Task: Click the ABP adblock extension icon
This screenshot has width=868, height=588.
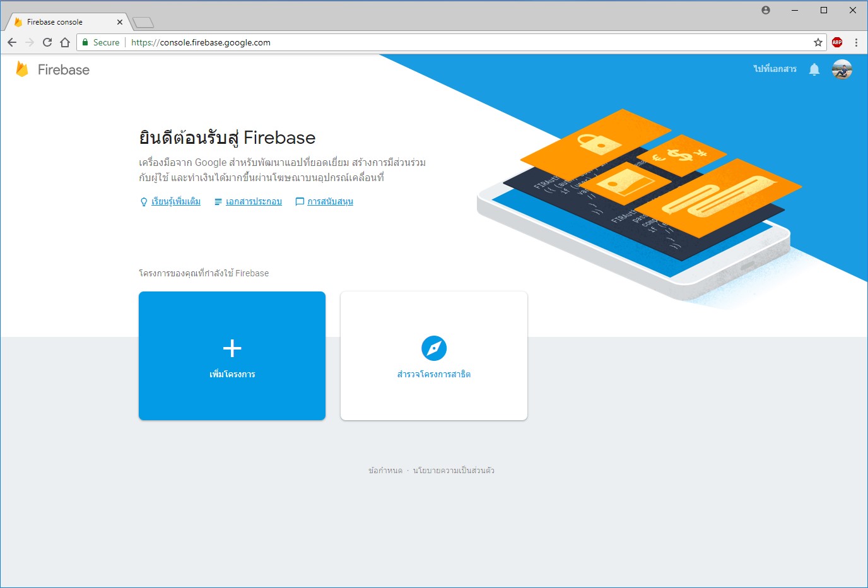Action: click(x=836, y=42)
